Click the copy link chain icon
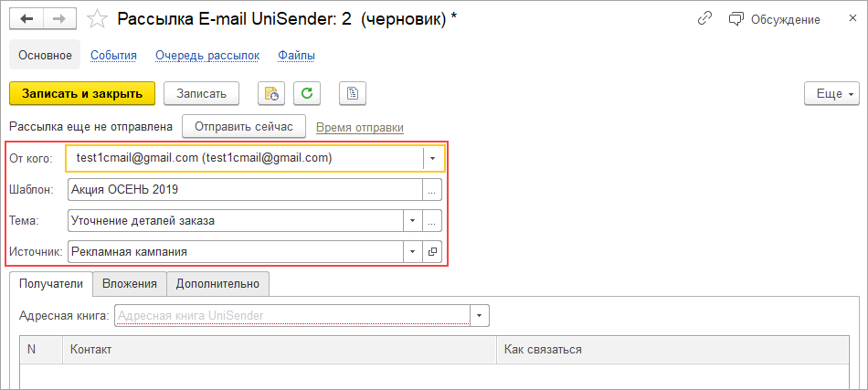This screenshot has width=868, height=390. pos(704,18)
